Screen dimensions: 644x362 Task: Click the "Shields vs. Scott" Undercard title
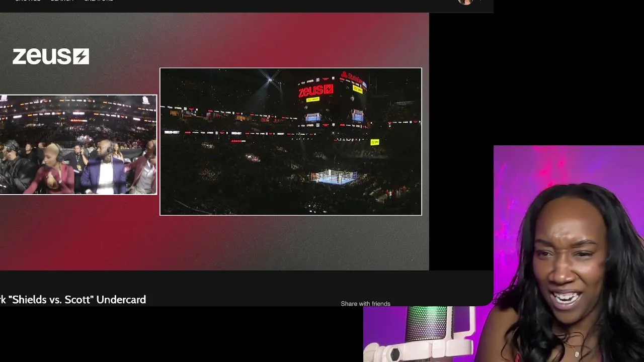pos(73,300)
